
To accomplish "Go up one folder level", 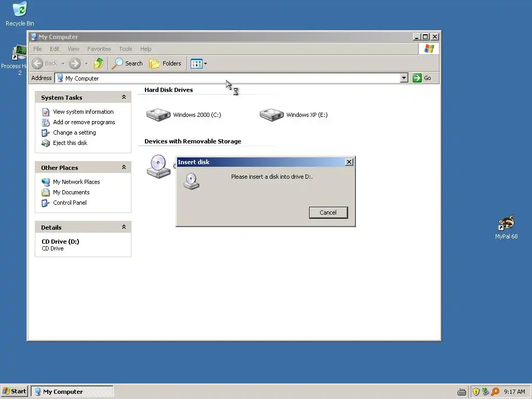I will pos(99,63).
